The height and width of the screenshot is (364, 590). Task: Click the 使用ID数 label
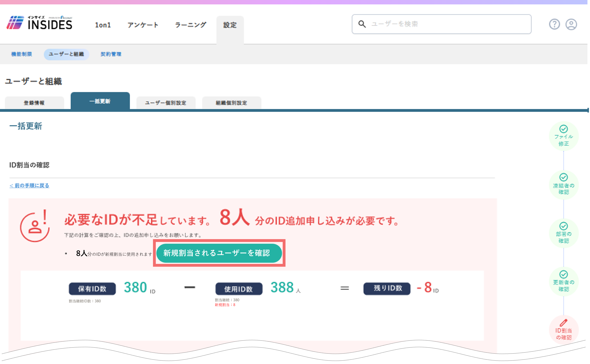click(x=239, y=289)
